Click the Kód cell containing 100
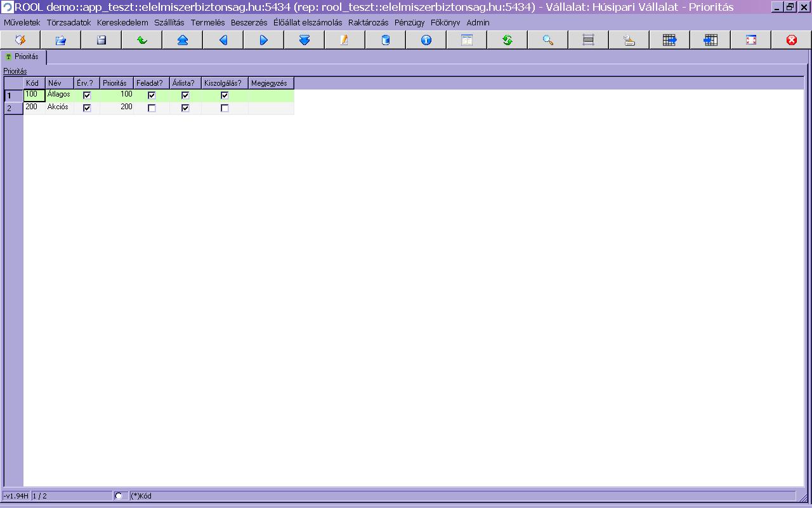The height and width of the screenshot is (508, 812). [34, 95]
